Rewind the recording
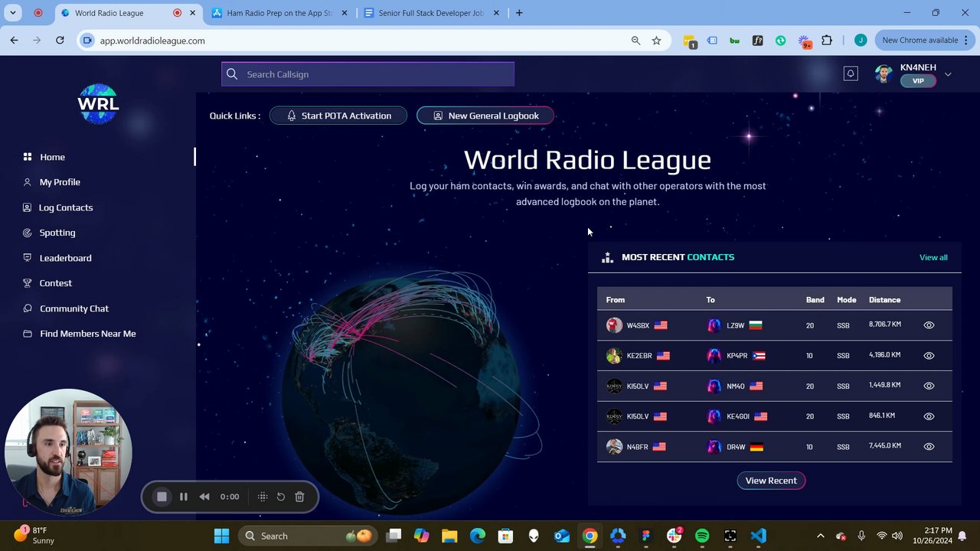980x551 pixels. pos(204,497)
